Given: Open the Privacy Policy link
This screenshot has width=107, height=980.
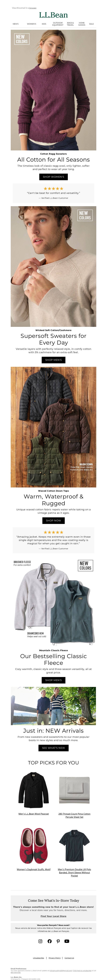Looking at the screenshot, I should [55, 958].
